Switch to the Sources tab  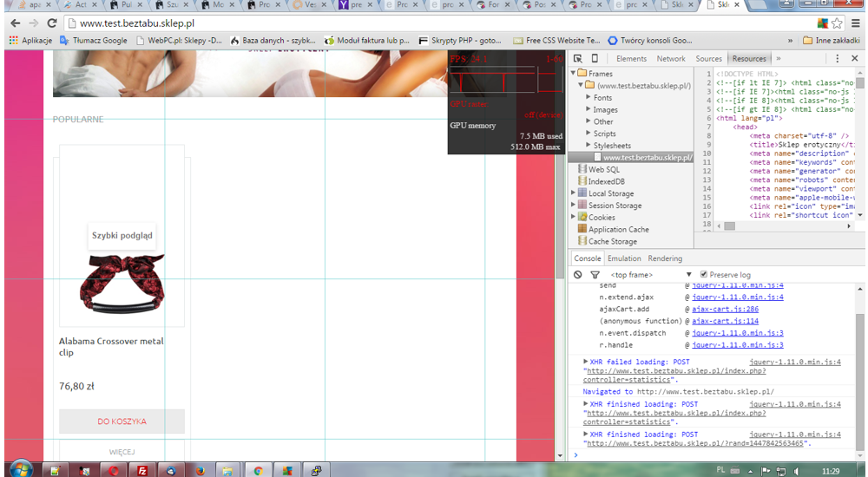(x=708, y=58)
